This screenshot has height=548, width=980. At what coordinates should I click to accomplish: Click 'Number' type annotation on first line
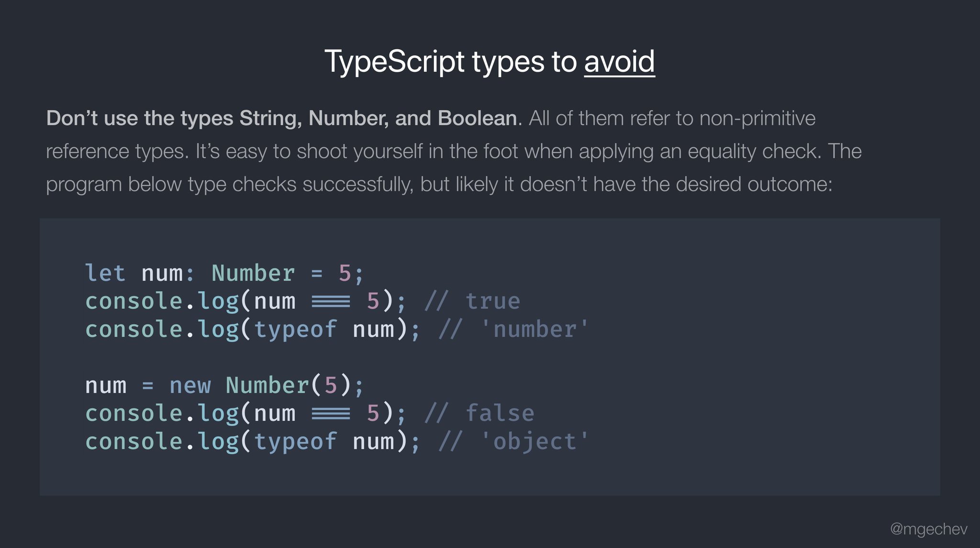[x=253, y=274]
